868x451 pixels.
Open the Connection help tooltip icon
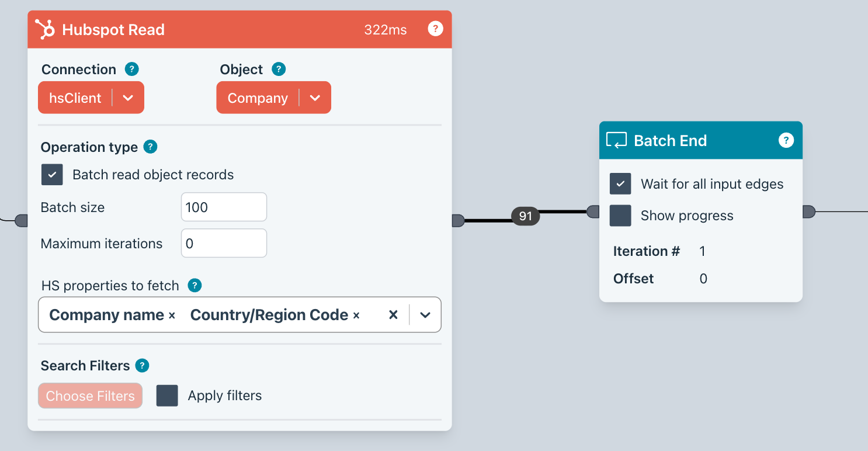click(x=132, y=69)
